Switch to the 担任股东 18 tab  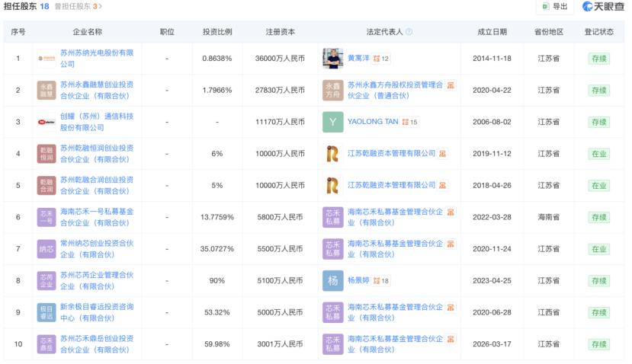[26, 6]
